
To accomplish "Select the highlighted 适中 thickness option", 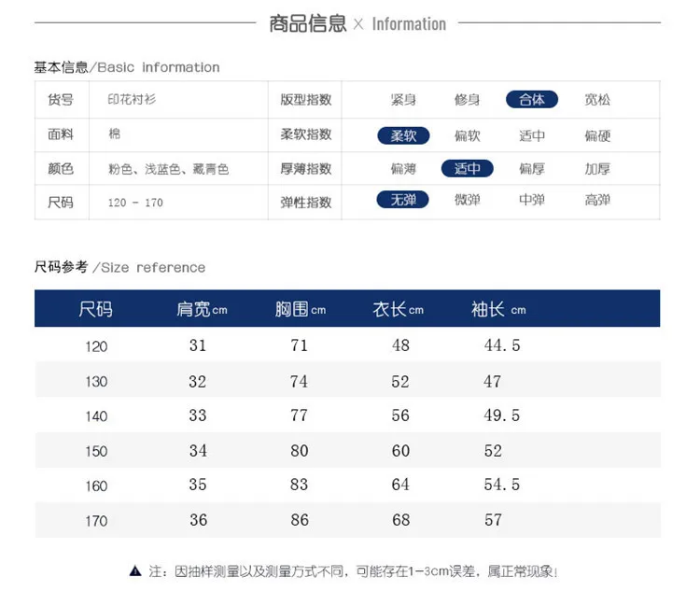I will tap(468, 168).
